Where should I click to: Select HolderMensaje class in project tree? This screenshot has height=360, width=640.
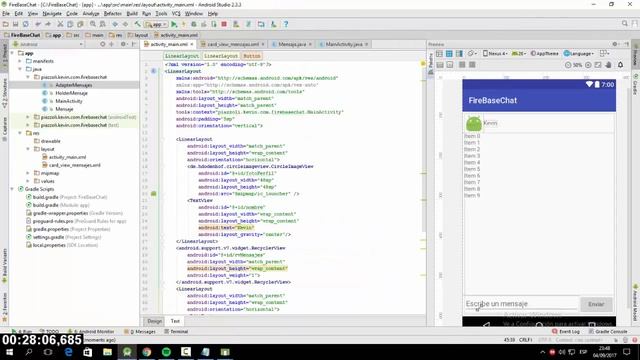(x=71, y=93)
